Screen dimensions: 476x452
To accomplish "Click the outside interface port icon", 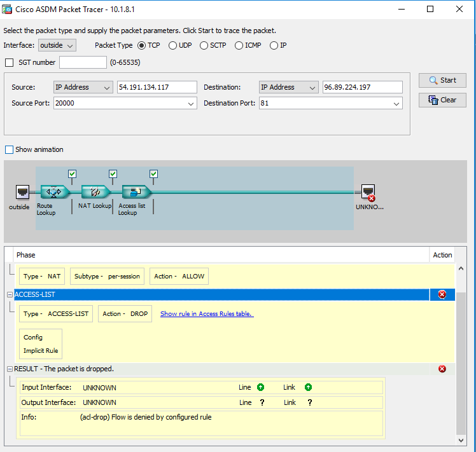I will click(22, 192).
